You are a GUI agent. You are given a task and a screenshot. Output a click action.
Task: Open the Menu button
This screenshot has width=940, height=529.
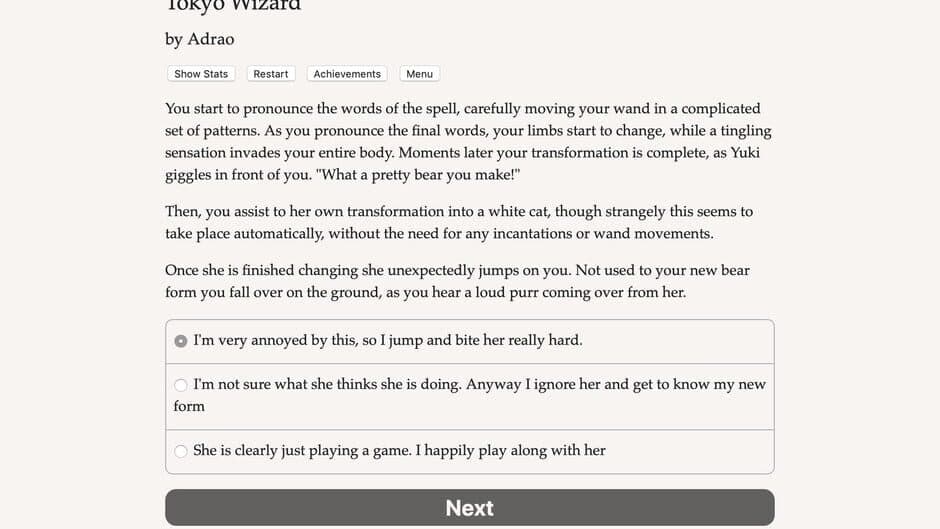419,74
